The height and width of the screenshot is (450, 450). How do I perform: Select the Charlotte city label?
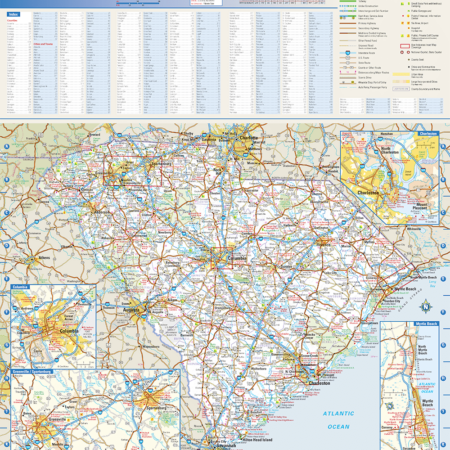pos(249,138)
